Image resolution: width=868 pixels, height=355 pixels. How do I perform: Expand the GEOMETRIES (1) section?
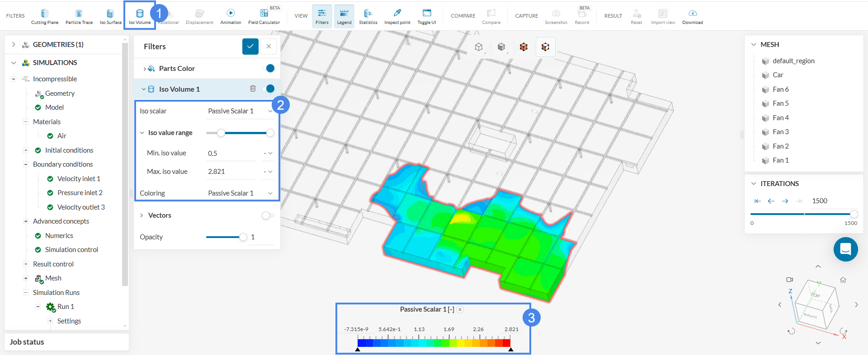[14, 44]
